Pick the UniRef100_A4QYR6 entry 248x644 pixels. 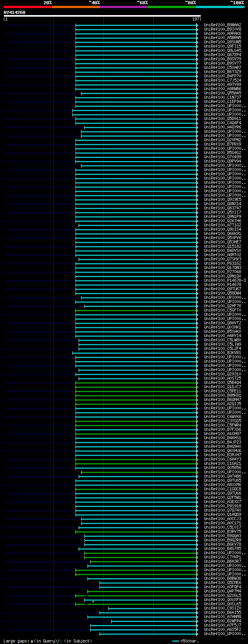(x=222, y=127)
